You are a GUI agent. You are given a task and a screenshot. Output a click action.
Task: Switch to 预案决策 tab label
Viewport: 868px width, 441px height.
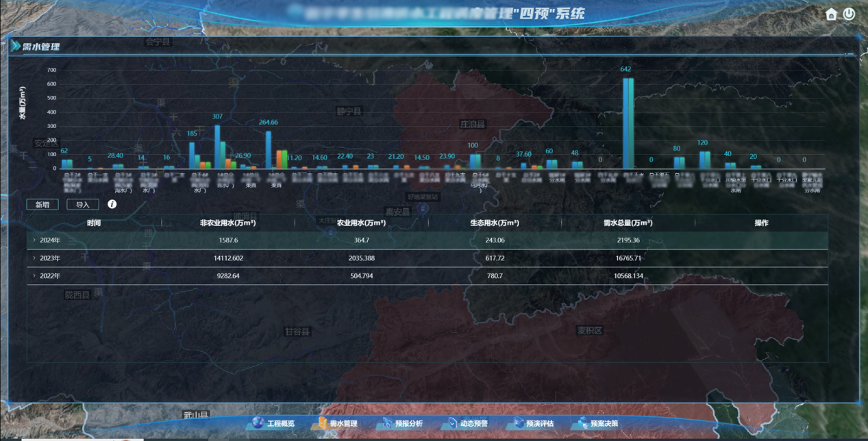604,424
